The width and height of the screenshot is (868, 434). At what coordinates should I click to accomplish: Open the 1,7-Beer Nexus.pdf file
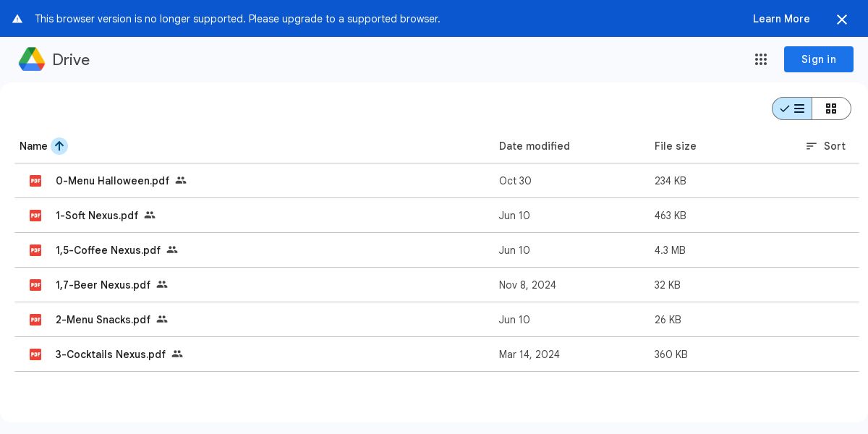pos(103,285)
